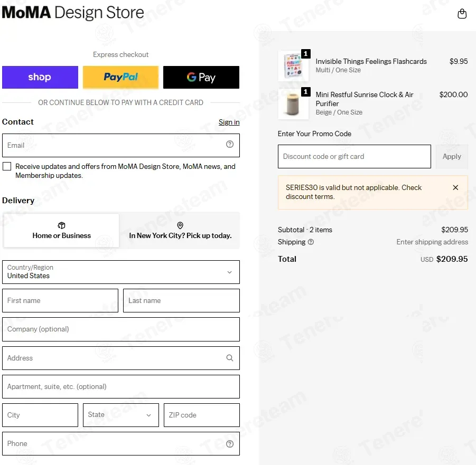Focus the Email input field
The height and width of the screenshot is (465, 476).
coord(121,145)
